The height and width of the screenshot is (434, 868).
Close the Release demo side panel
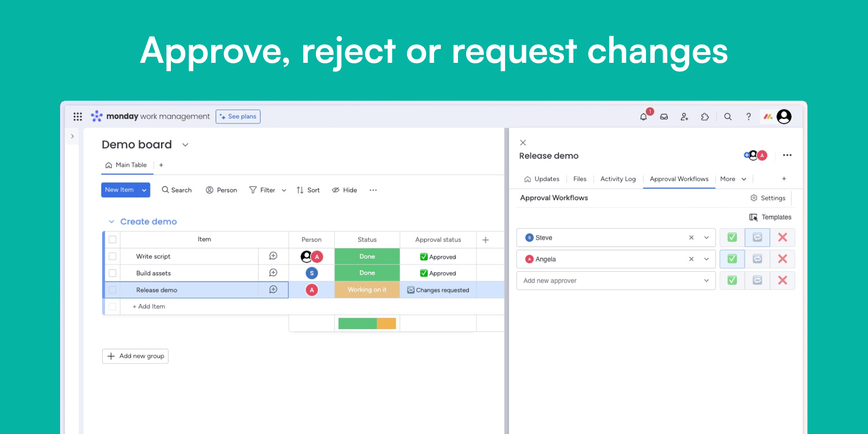523,142
